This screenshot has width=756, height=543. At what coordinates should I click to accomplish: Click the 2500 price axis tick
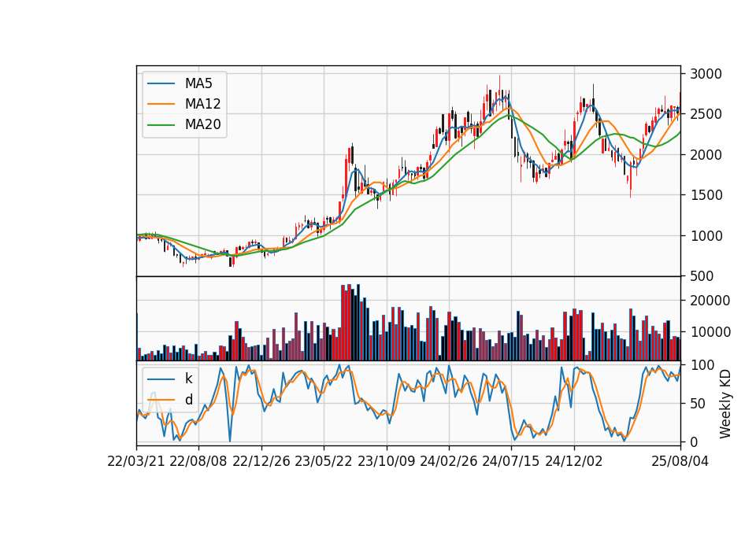click(706, 114)
